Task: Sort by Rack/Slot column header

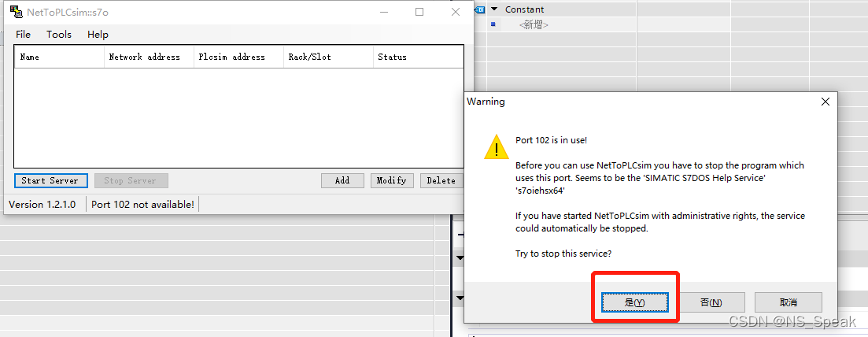Action: [x=328, y=57]
